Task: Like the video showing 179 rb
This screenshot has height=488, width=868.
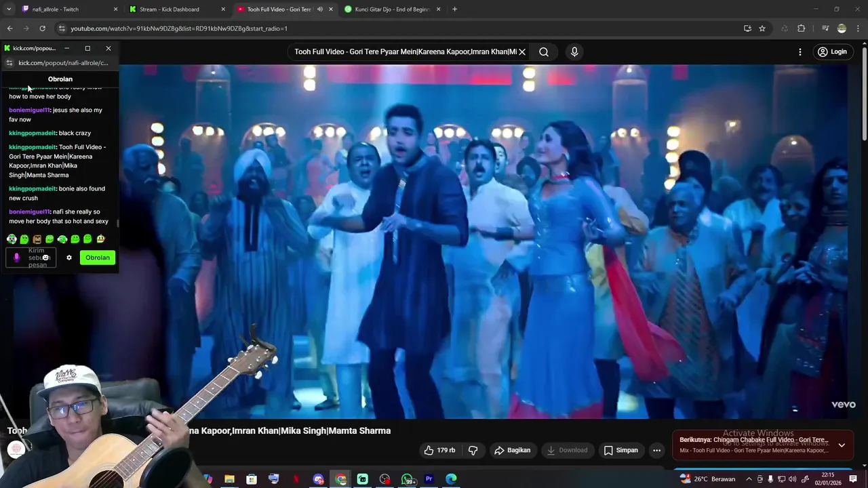Action: [439, 450]
